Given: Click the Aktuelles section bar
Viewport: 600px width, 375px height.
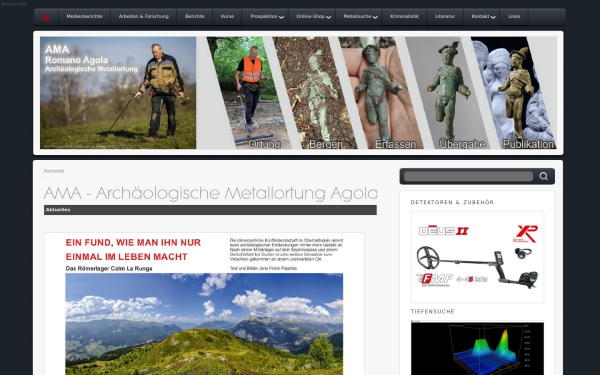Looking at the screenshot, I should 210,210.
